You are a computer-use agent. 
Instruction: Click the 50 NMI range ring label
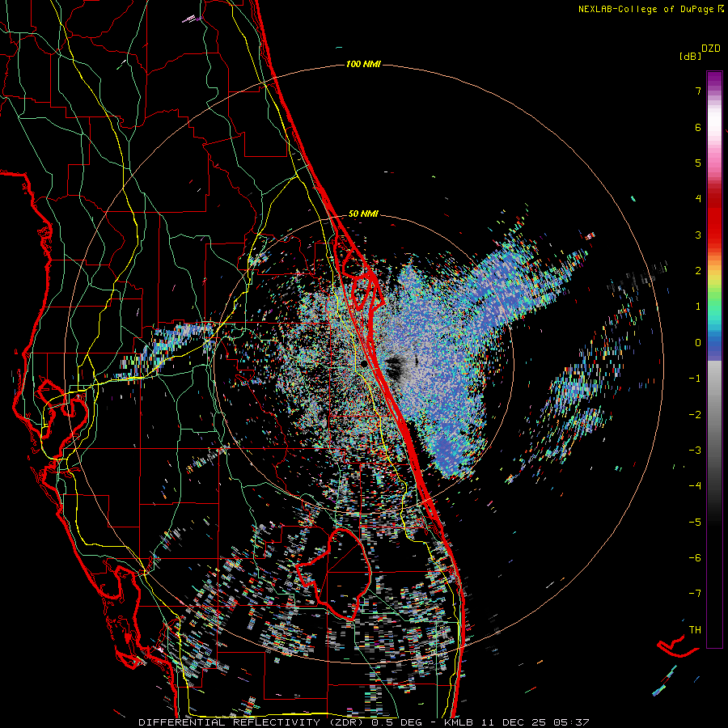tap(363, 214)
